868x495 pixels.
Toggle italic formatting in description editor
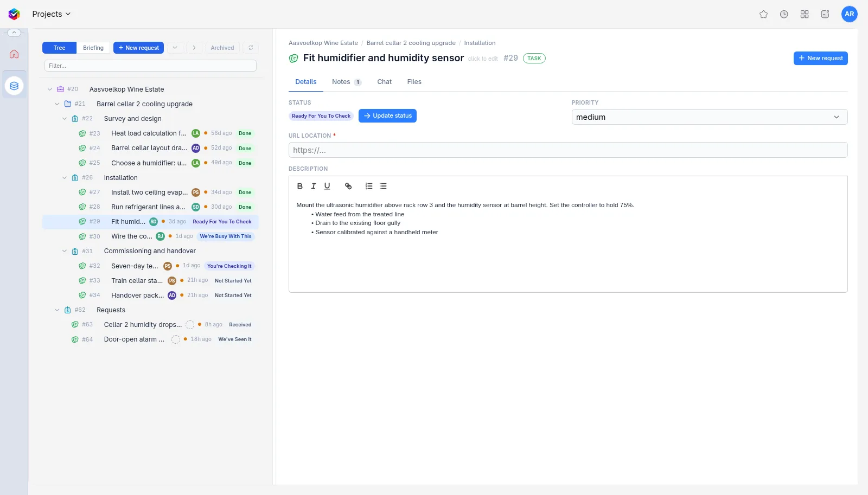[x=313, y=186]
